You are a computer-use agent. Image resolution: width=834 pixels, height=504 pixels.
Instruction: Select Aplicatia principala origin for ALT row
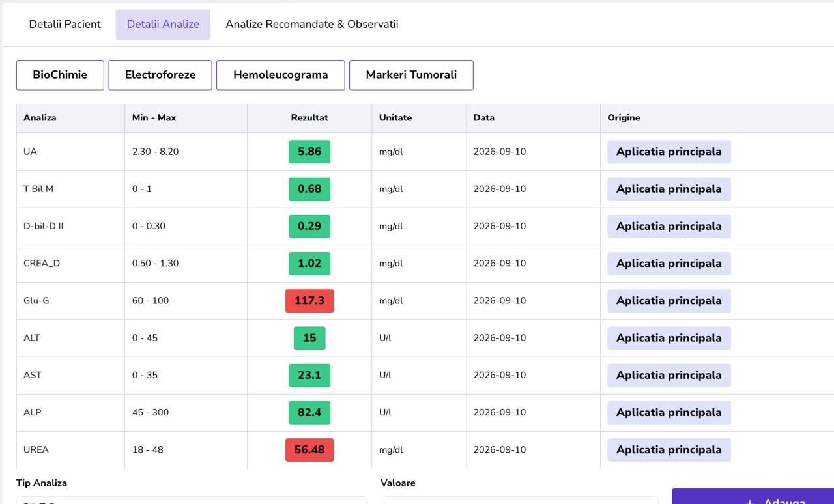669,338
